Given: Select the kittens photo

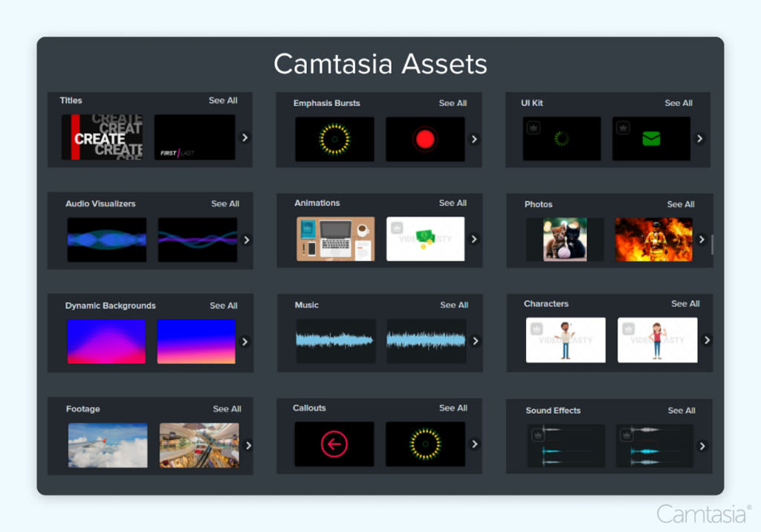Looking at the screenshot, I should coord(565,239).
